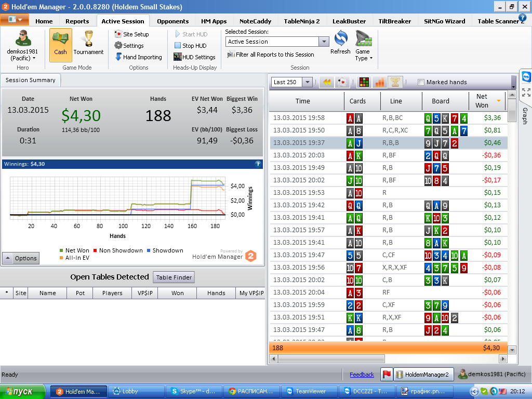Image resolution: width=532 pixels, height=399 pixels.
Task: Click the blue help icon beside Table Scanner
Action: coord(522,18)
